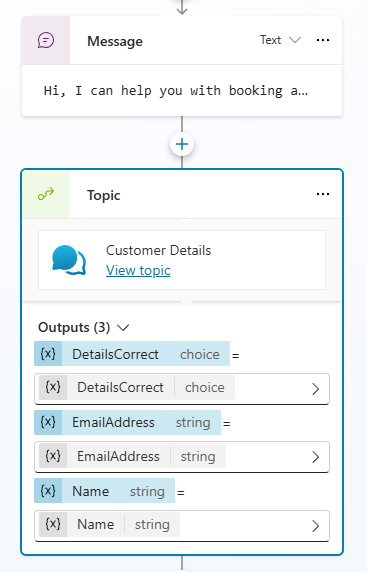
Task: Click the grey Name string assignment field
Action: click(182, 526)
